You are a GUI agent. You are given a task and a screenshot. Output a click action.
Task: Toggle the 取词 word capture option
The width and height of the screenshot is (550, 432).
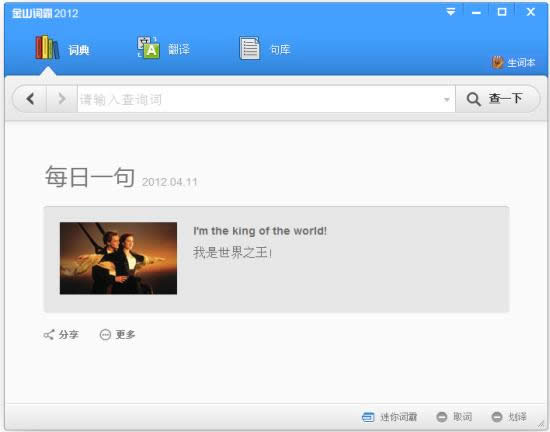click(x=454, y=417)
